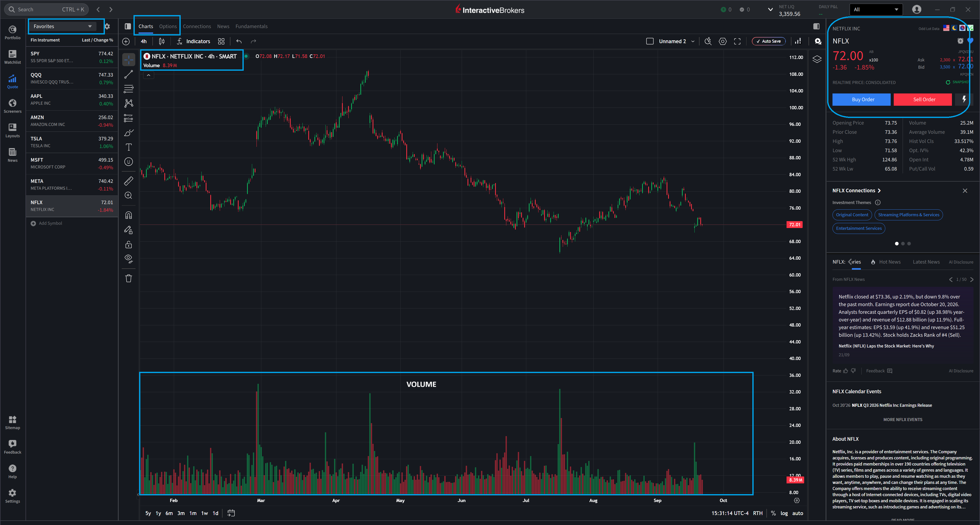The width and height of the screenshot is (980, 525).
Task: Click Add Symbol in watchlist
Action: pyautogui.click(x=46, y=223)
